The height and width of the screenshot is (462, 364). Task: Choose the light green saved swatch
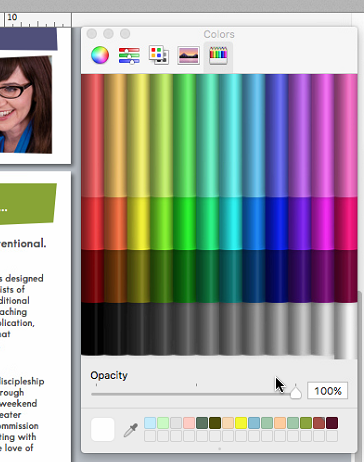[x=163, y=423]
